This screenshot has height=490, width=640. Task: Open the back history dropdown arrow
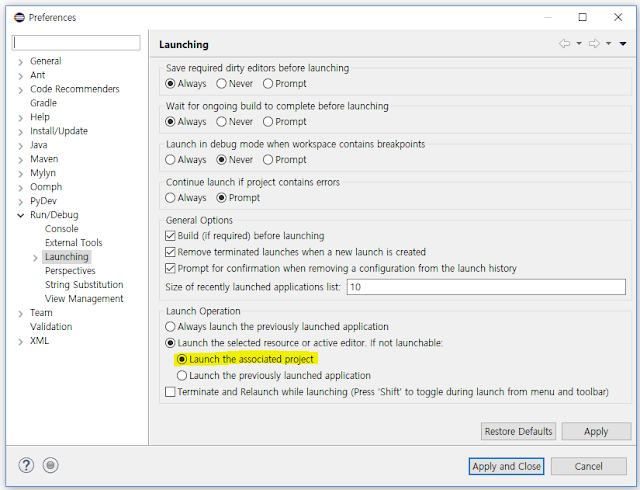pos(579,43)
